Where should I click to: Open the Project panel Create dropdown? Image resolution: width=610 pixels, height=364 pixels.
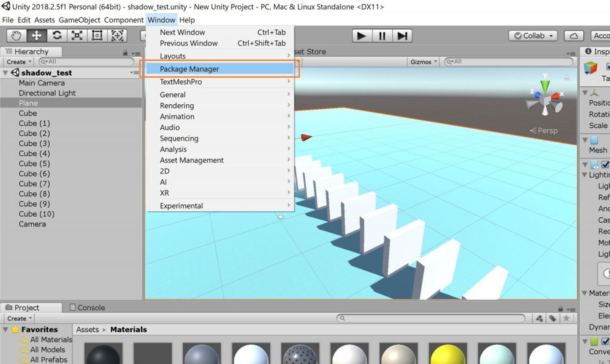click(19, 318)
